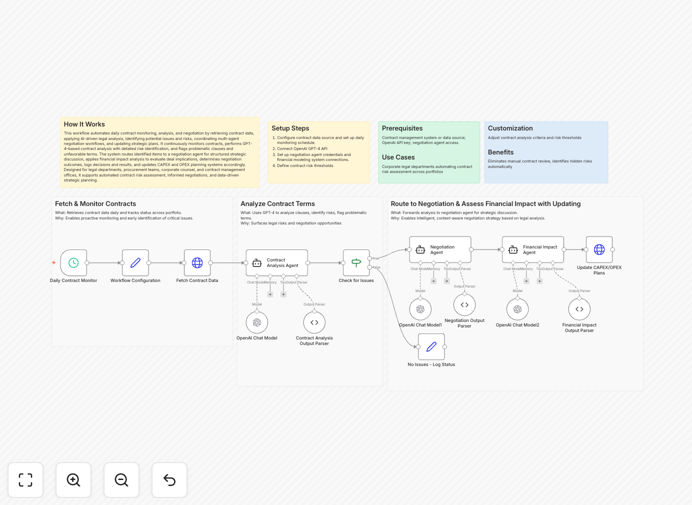The image size is (692, 505).
Task: Add Memory to Financial Impact Agent
Action: (x=526, y=281)
